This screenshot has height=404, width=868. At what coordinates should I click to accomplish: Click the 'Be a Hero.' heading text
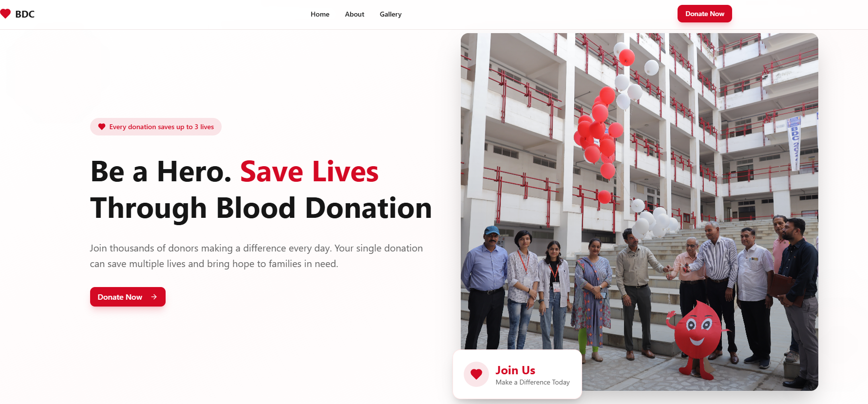[161, 172]
